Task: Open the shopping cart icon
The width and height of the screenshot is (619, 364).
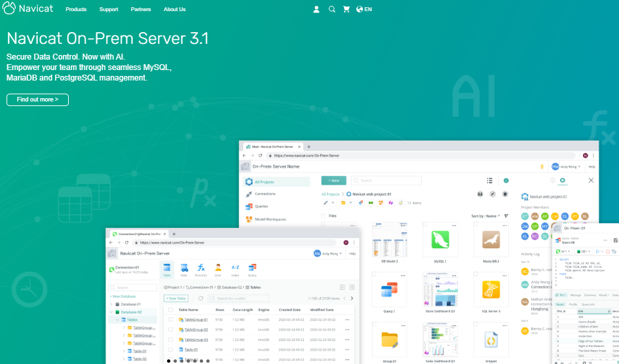Action: point(347,9)
